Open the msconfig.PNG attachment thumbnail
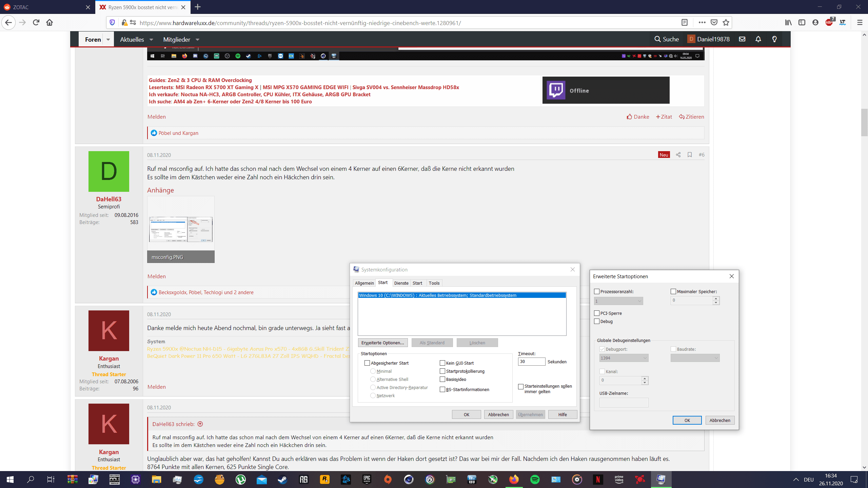This screenshot has width=868, height=488. point(181,229)
